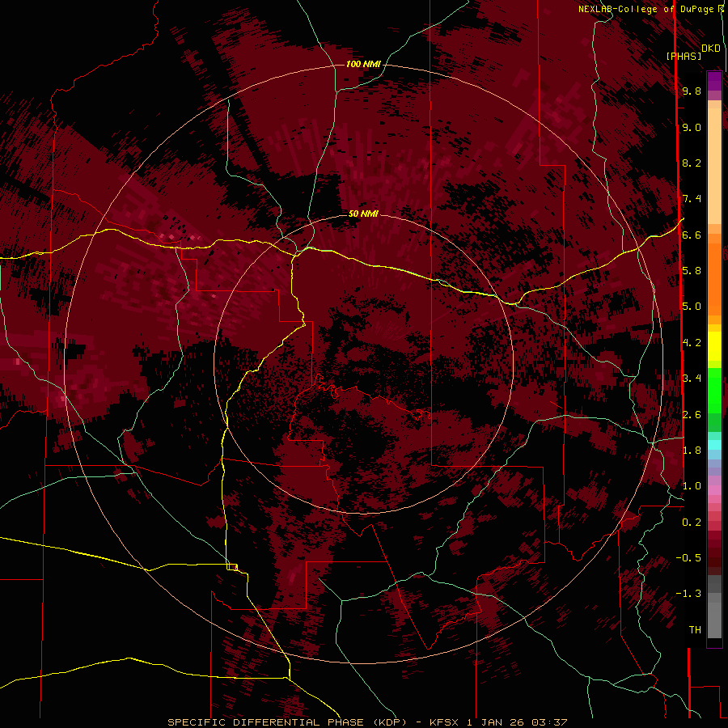Click the 7.4 legend value
Image resolution: width=728 pixels, height=728 pixels.
[x=692, y=199]
